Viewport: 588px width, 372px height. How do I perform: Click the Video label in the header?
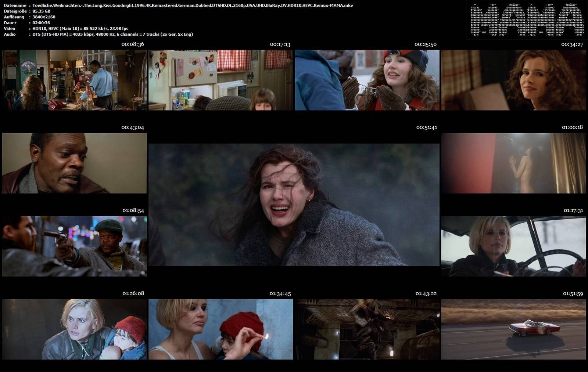(10, 28)
